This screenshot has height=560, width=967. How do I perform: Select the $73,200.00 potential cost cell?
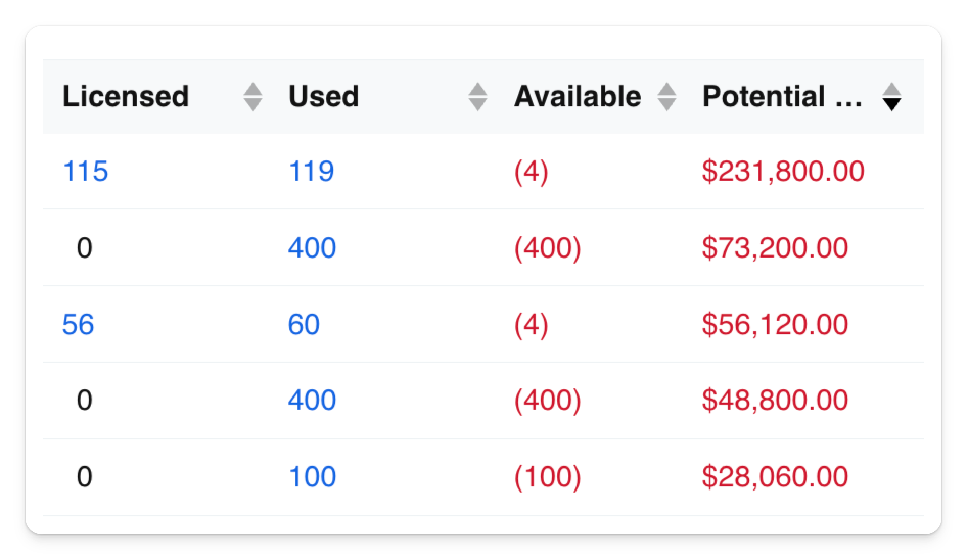(775, 248)
